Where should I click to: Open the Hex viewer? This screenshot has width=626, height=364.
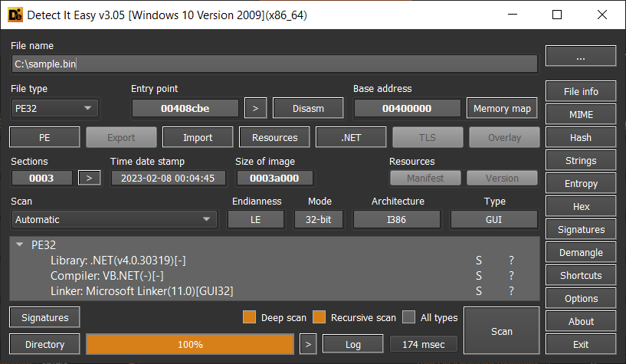point(581,207)
